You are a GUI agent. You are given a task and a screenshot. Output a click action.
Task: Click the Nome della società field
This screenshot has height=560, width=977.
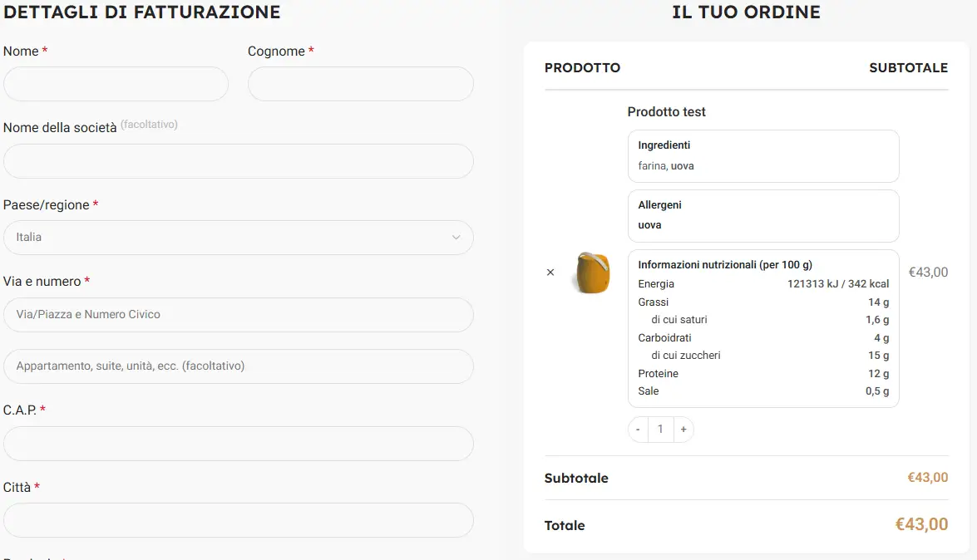click(238, 160)
